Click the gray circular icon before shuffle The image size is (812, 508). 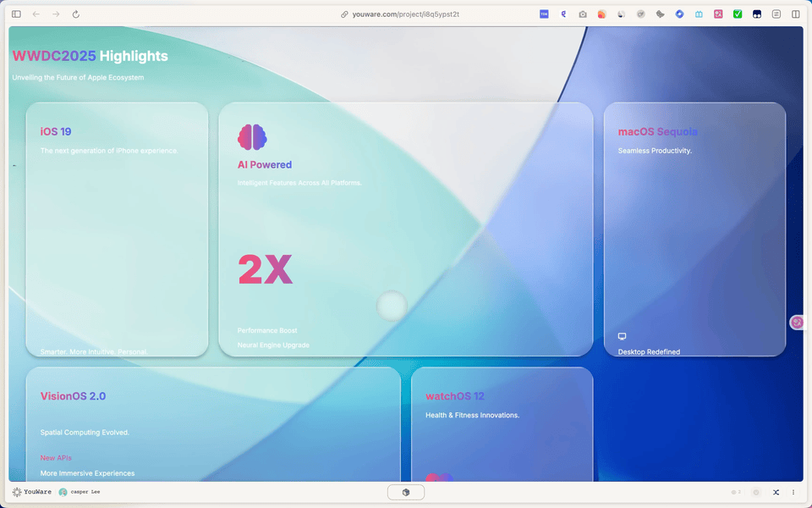(756, 492)
